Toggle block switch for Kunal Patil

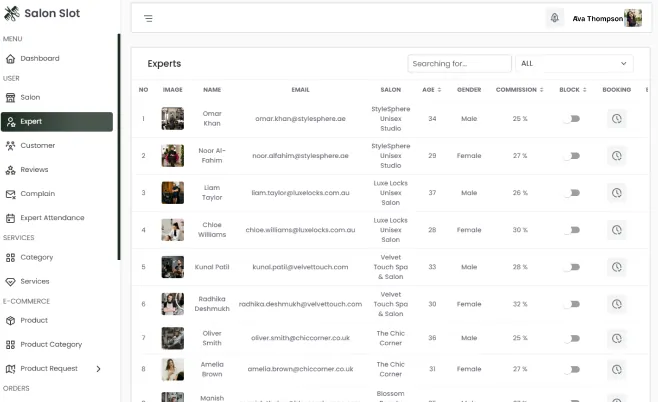coord(572,267)
